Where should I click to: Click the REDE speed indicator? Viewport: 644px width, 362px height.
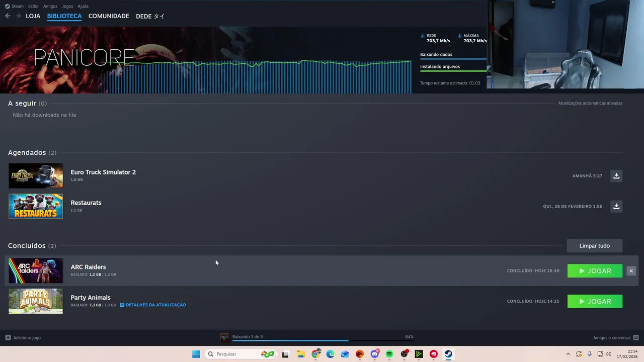(x=435, y=38)
